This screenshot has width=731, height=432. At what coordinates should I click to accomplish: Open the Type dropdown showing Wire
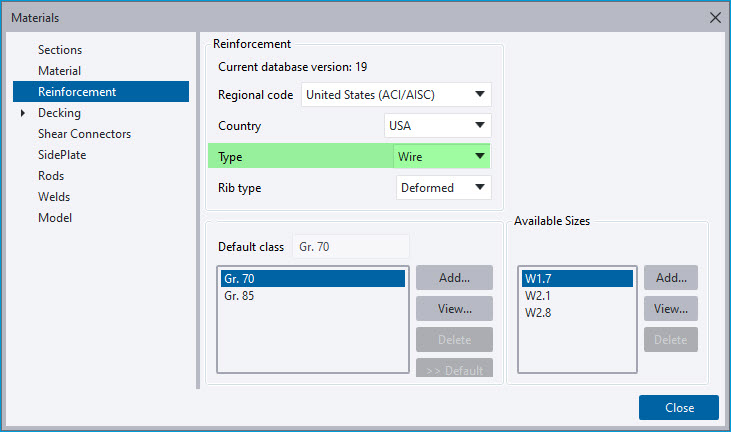(x=441, y=157)
